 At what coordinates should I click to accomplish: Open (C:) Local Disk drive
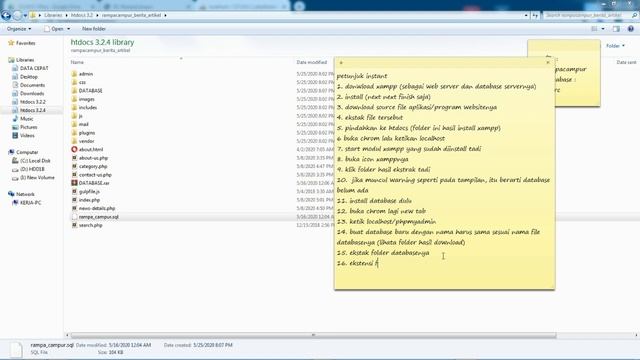click(35, 161)
